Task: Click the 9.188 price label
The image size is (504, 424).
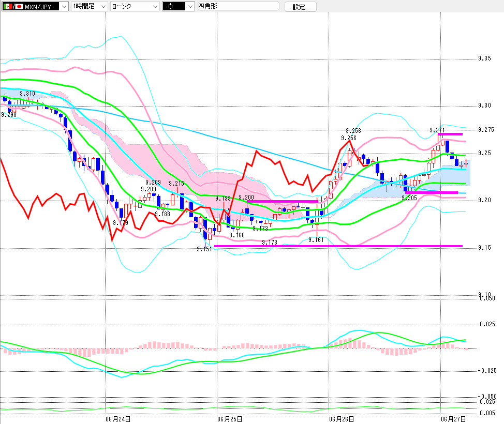Action: pos(162,214)
